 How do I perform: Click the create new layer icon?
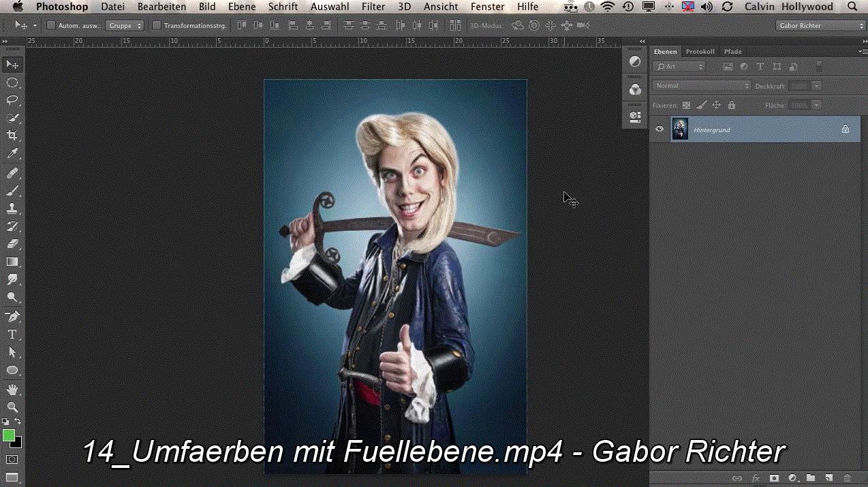tap(829, 478)
